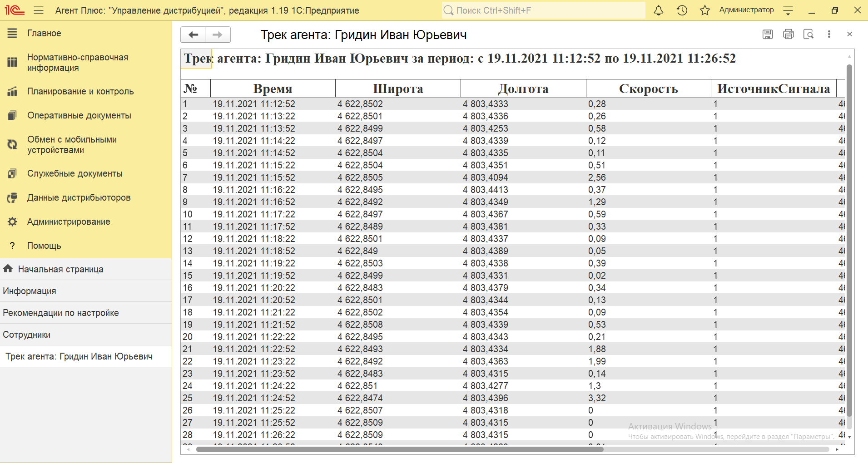Screen dimensions: 868x463
Task: Open the Главное section
Action: click(x=44, y=33)
